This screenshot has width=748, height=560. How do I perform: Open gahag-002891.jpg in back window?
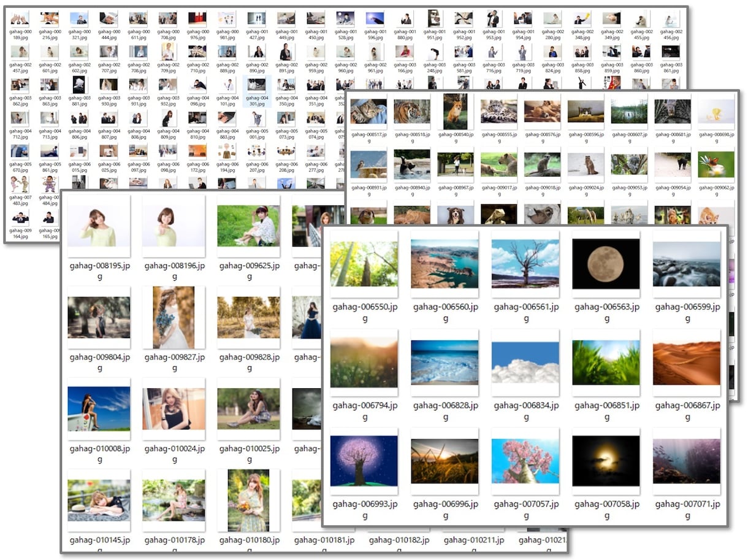pos(286,58)
